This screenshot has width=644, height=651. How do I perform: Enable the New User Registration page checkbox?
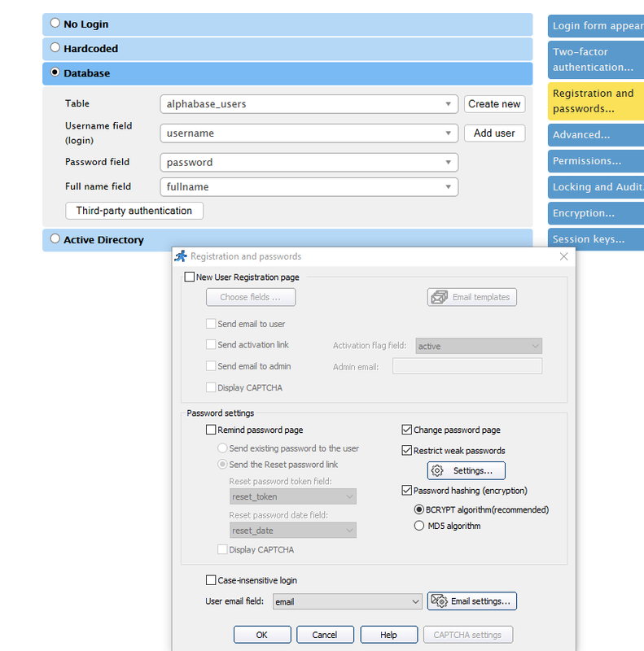190,277
